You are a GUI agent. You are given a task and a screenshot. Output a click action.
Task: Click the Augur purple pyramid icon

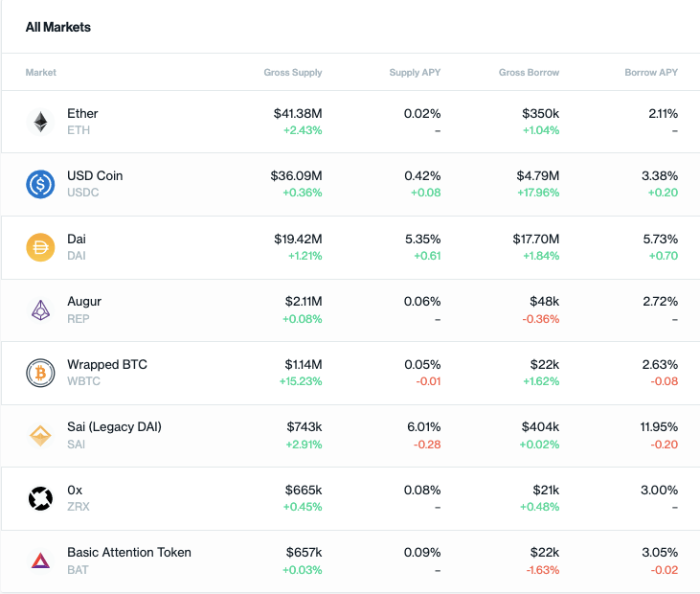[x=40, y=310]
